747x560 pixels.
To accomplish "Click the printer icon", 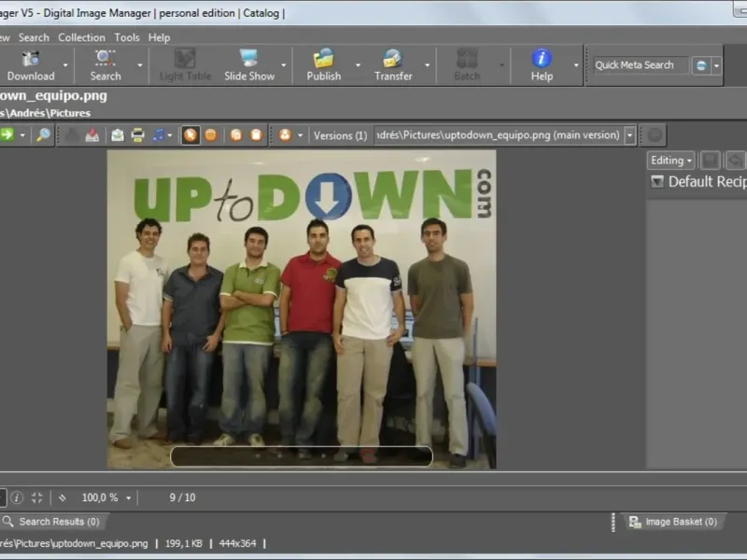I will 137,135.
